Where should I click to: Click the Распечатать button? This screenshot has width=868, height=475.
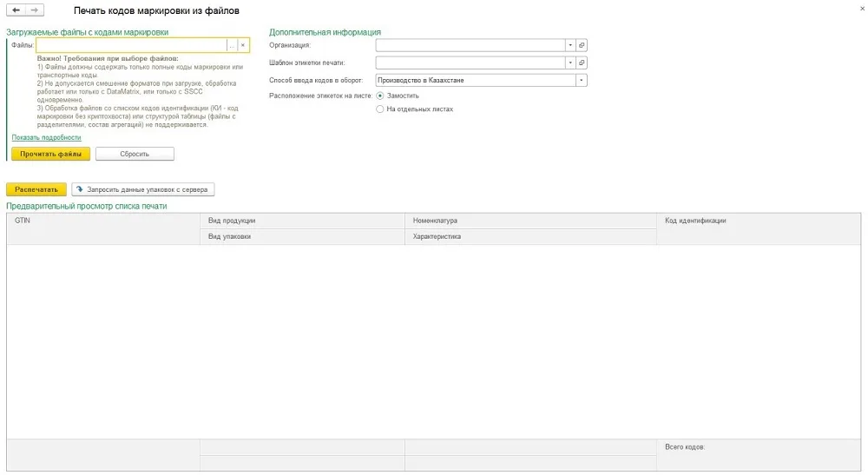(36, 189)
